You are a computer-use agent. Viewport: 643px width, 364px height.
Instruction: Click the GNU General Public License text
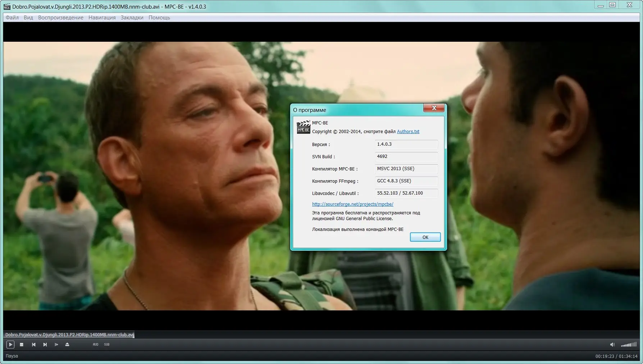[x=364, y=219]
